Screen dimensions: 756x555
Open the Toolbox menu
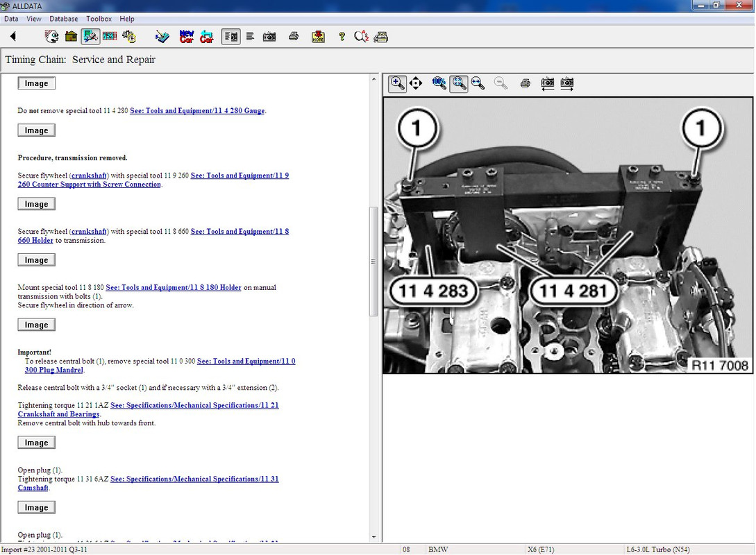point(99,19)
